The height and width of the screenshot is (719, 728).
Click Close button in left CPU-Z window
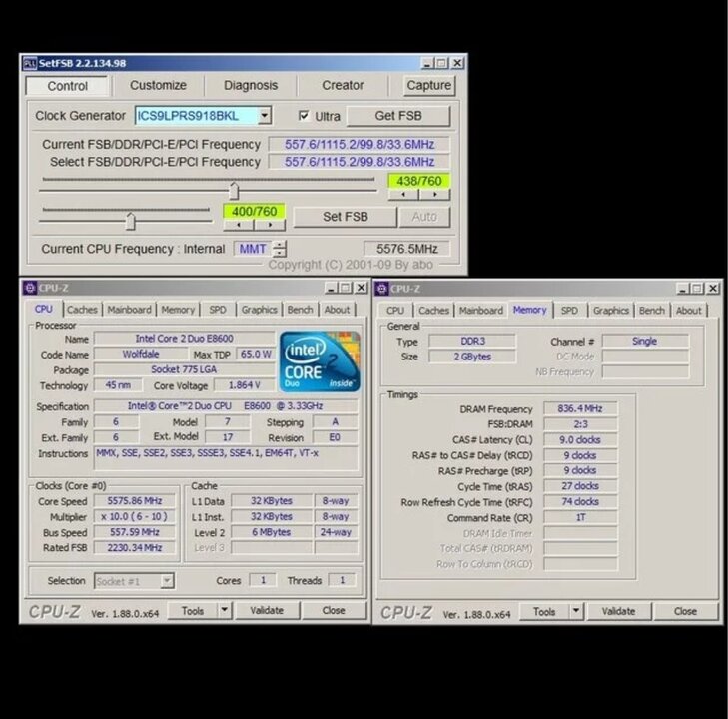click(x=334, y=611)
